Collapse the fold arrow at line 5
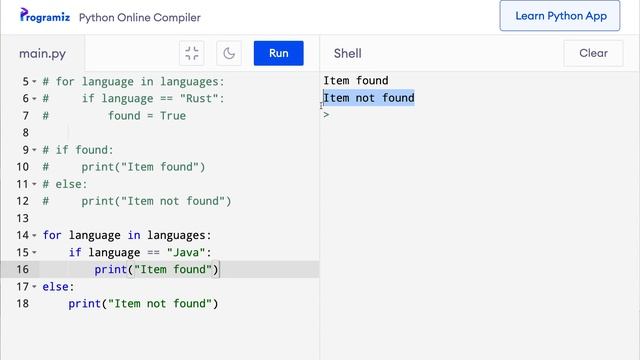 [34, 82]
